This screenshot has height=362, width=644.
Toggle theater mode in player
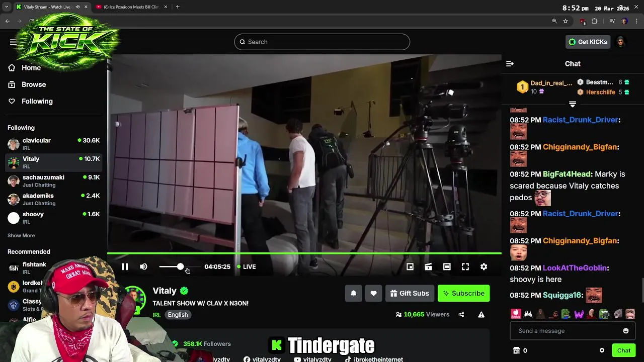(447, 267)
